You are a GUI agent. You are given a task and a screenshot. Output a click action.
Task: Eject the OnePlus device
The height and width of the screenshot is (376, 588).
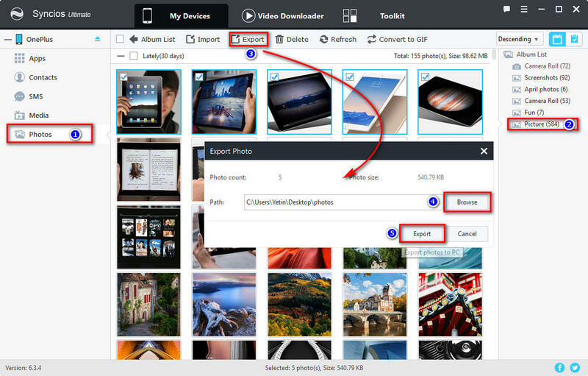click(x=98, y=39)
